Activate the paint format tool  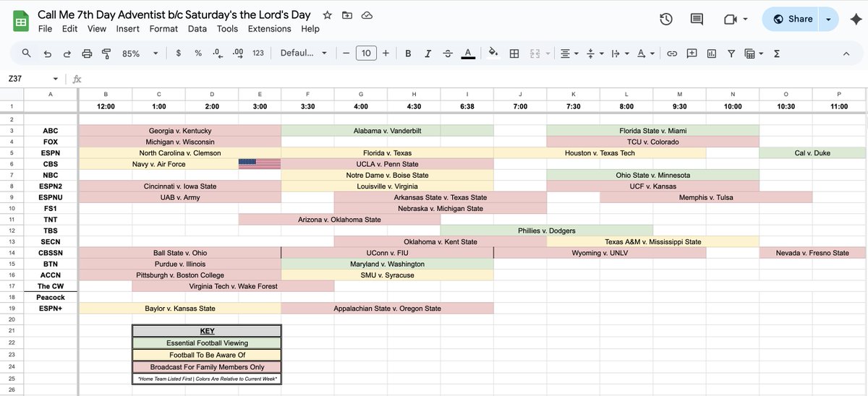click(106, 53)
